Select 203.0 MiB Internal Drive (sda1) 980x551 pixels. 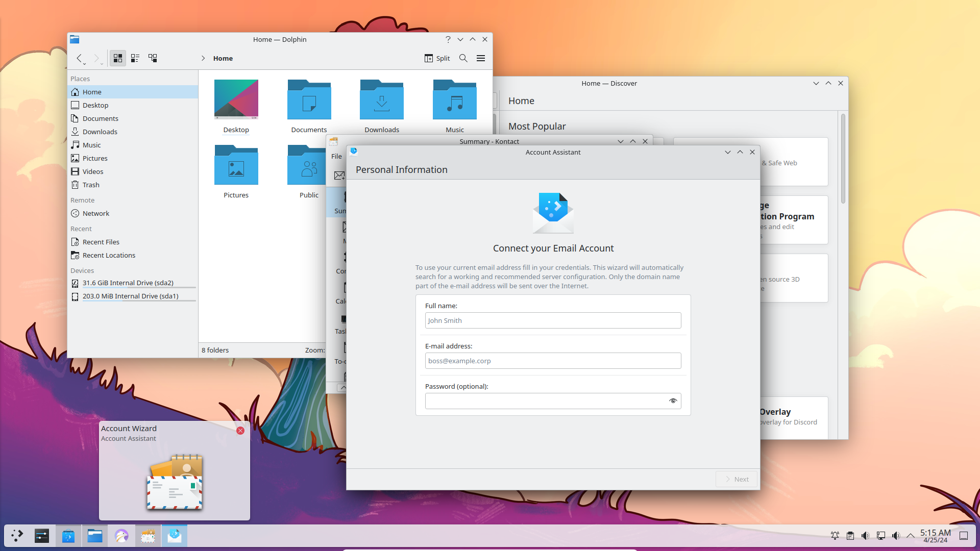click(133, 296)
